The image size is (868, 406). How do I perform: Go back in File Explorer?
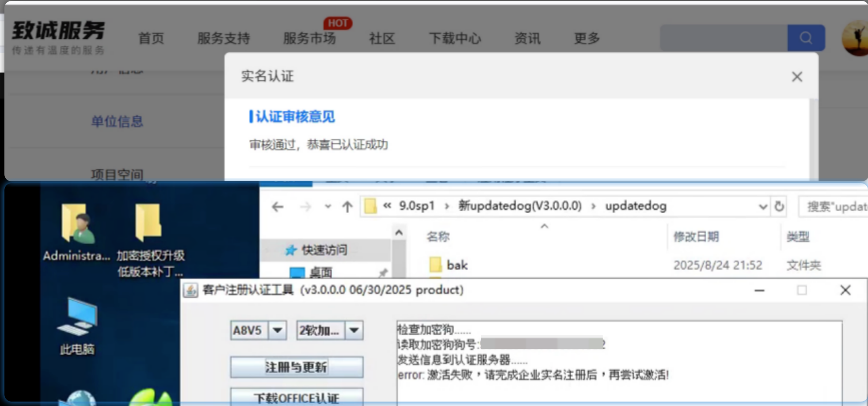(x=278, y=207)
